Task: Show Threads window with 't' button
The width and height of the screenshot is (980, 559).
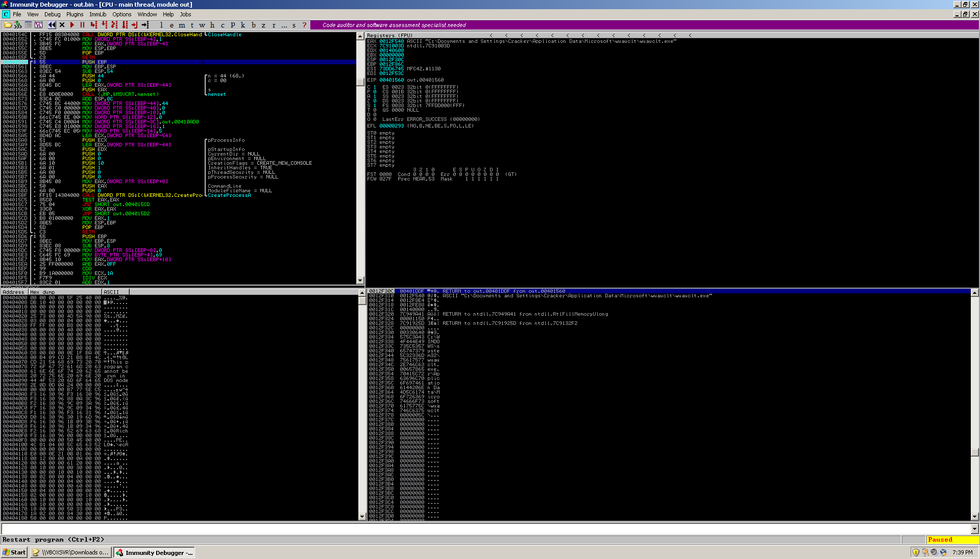Action: (192, 25)
